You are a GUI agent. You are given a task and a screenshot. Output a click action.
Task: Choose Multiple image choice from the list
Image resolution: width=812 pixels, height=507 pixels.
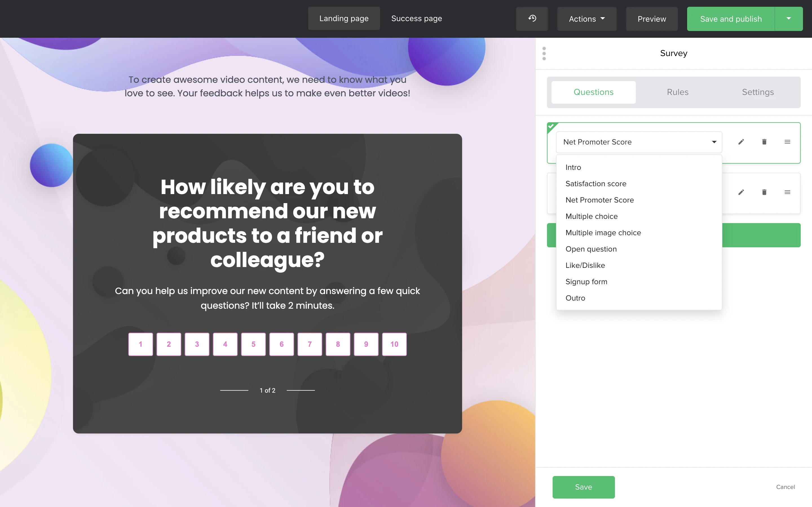tap(603, 233)
